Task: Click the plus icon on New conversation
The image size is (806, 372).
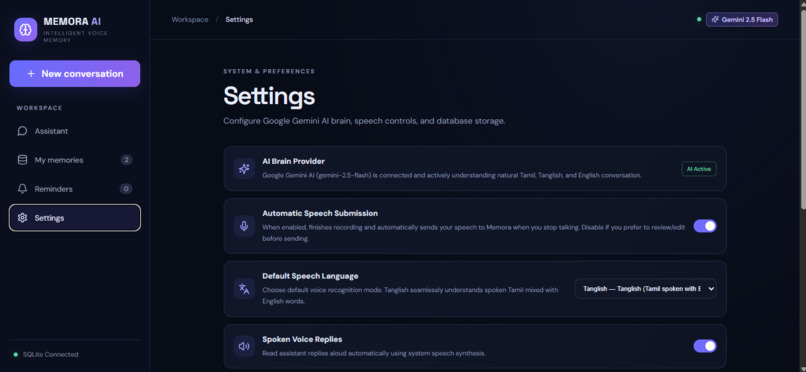Action: coord(31,73)
